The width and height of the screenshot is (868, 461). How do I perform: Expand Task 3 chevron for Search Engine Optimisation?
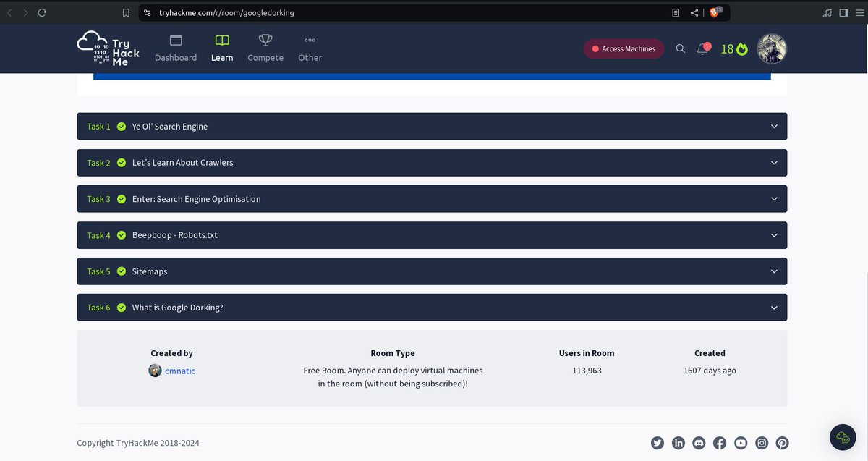[x=774, y=199]
